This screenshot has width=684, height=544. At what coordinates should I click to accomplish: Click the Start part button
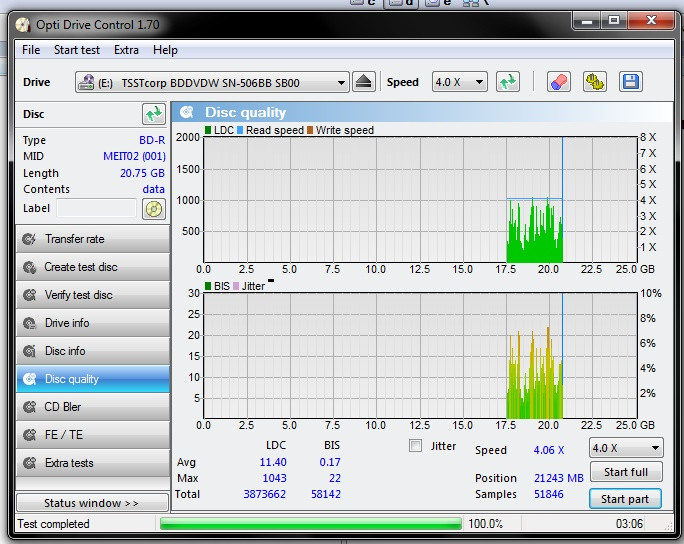625,499
